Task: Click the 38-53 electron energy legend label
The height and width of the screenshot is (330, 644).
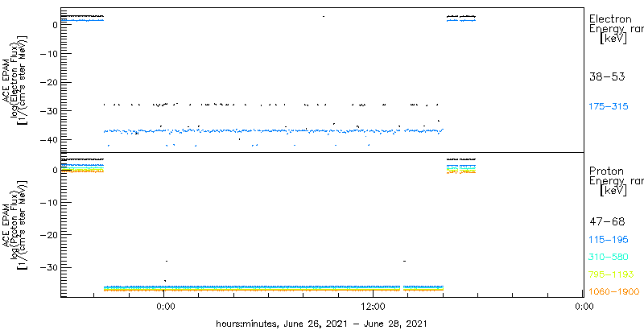Action: pos(607,76)
